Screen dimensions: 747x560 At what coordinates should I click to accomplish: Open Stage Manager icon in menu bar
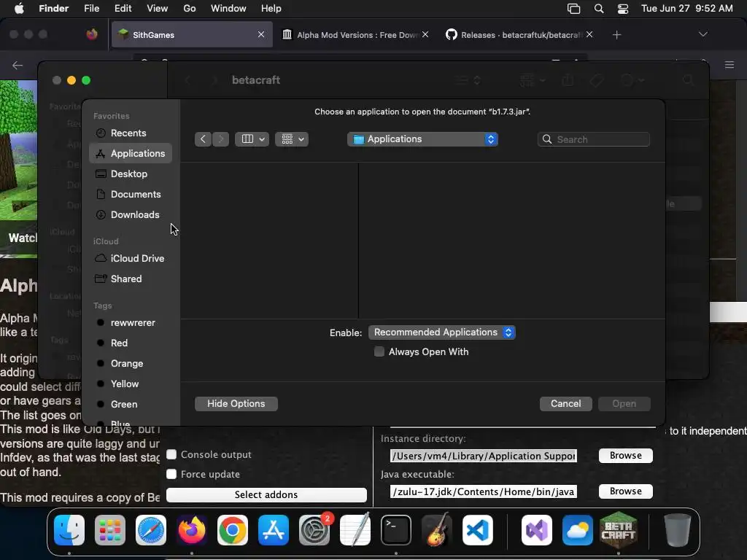573,9
